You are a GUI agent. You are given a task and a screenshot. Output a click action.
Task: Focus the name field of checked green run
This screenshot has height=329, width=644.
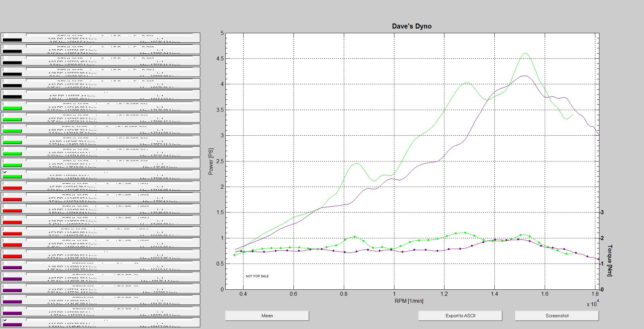tap(109, 172)
